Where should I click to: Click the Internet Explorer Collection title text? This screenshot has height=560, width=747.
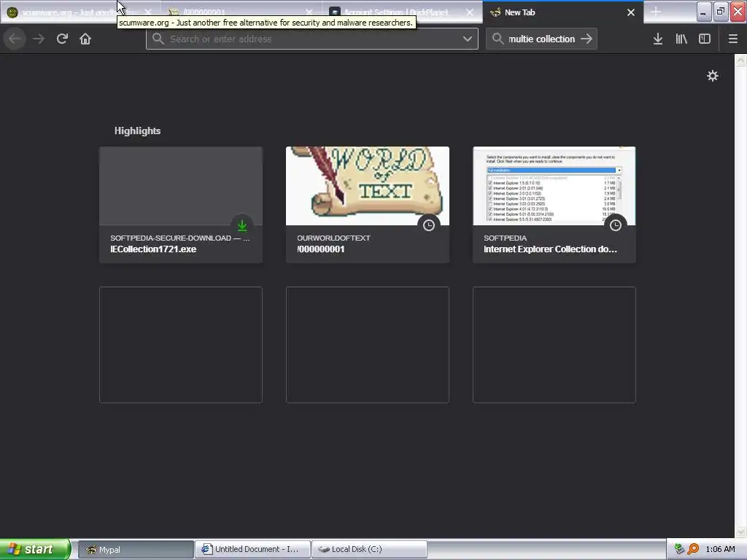click(x=550, y=249)
